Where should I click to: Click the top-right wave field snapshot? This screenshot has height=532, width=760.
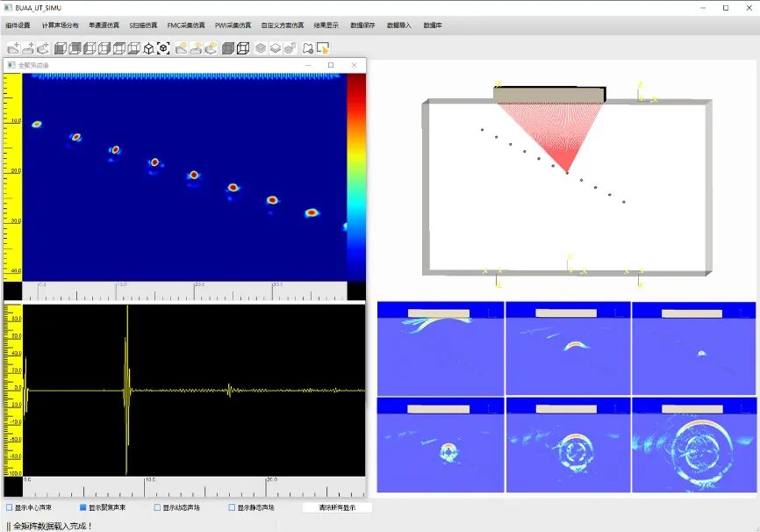tap(693, 349)
